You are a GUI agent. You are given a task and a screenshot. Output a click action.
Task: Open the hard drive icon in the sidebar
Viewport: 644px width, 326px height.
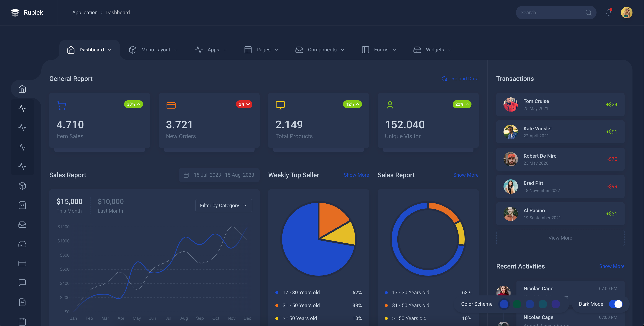tap(22, 244)
